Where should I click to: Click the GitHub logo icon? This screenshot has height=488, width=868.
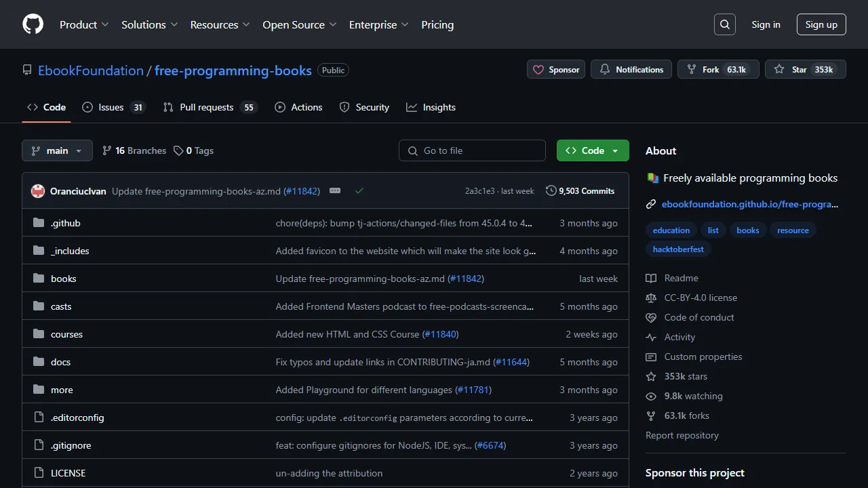[x=33, y=24]
